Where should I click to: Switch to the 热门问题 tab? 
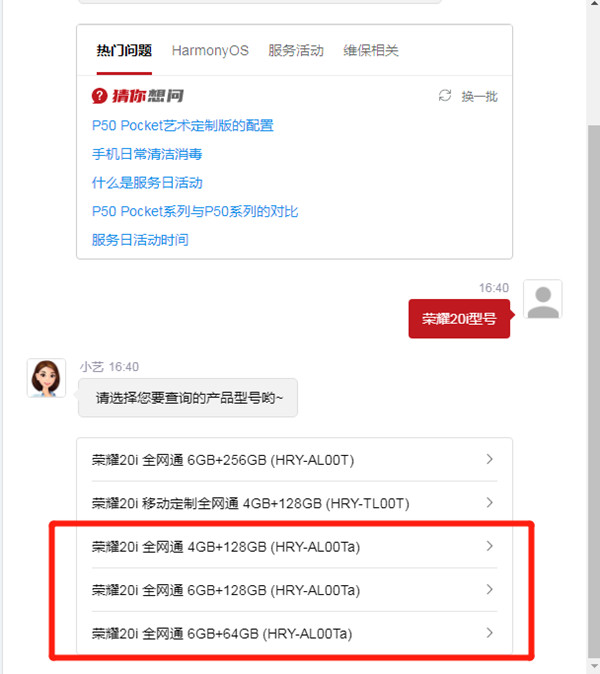tap(124, 51)
